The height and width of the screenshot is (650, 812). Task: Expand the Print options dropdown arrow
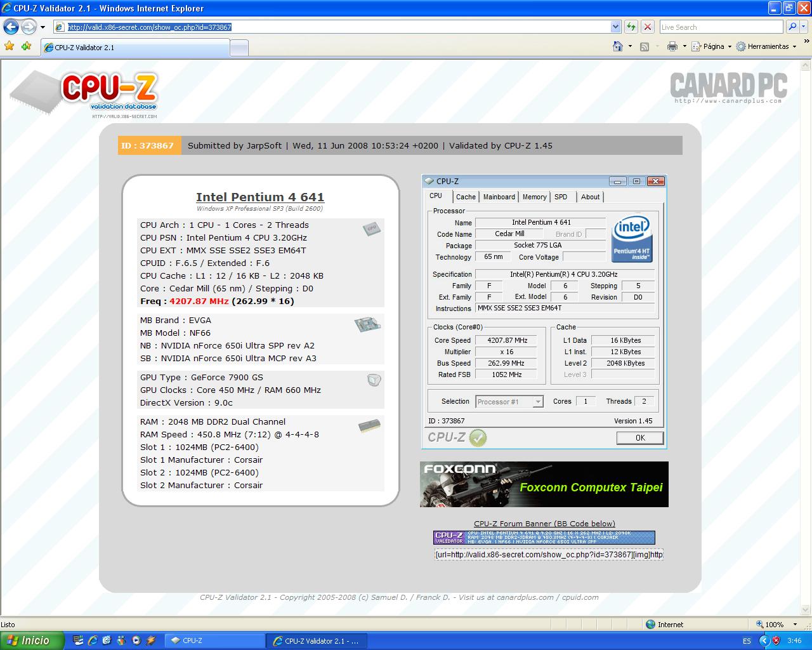684,46
